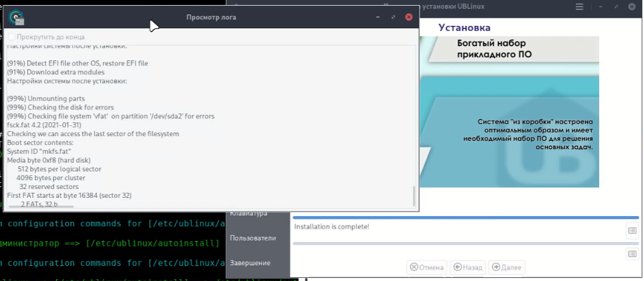
Task: Click the 'Отмена' button in the installer
Action: pyautogui.click(x=427, y=268)
